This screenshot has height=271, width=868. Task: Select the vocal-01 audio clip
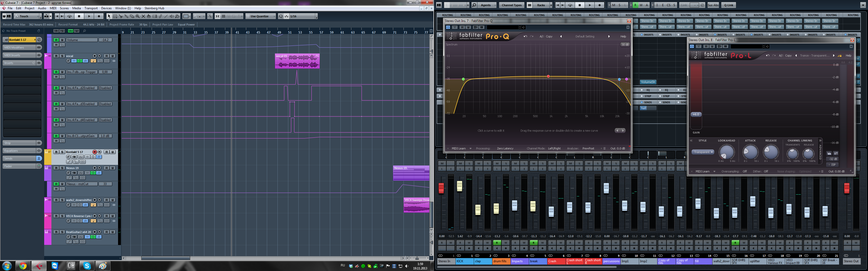tap(297, 61)
